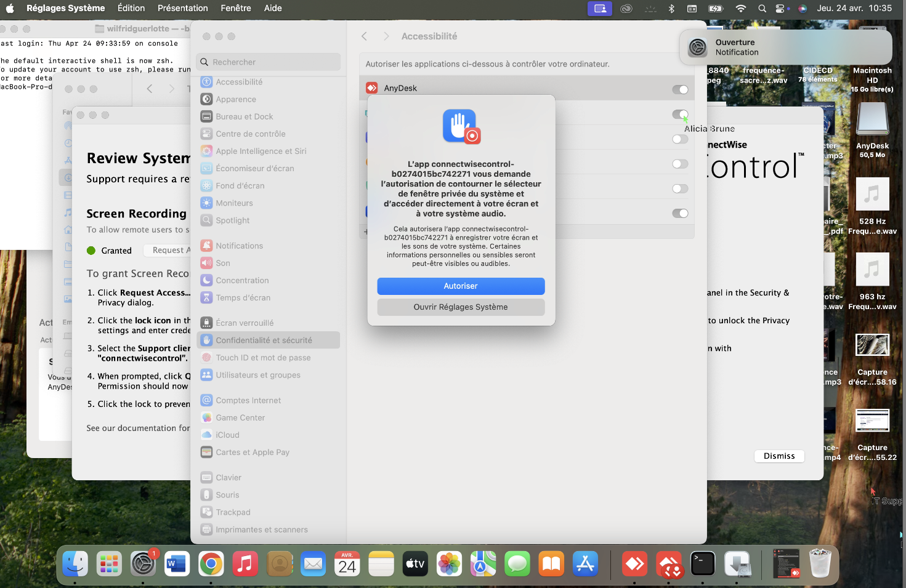The image size is (906, 588).
Task: Dismiss the ConnectWise Control panel
Action: (779, 456)
